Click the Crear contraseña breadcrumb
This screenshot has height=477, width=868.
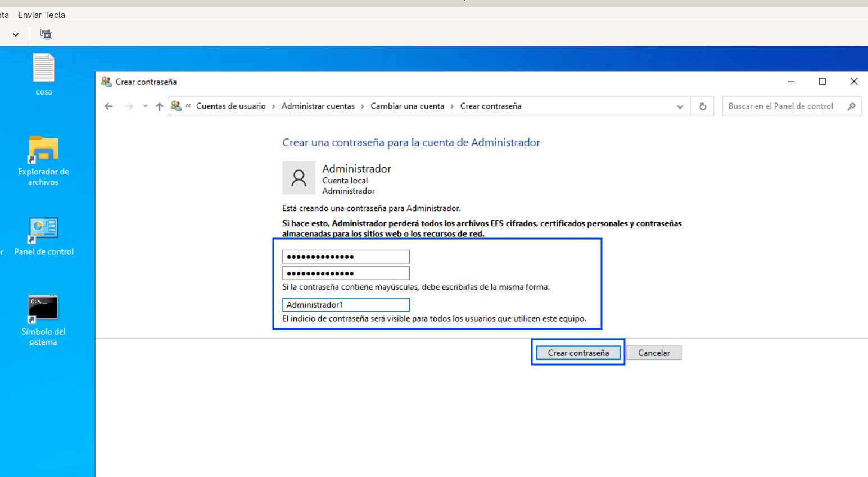[x=491, y=106]
